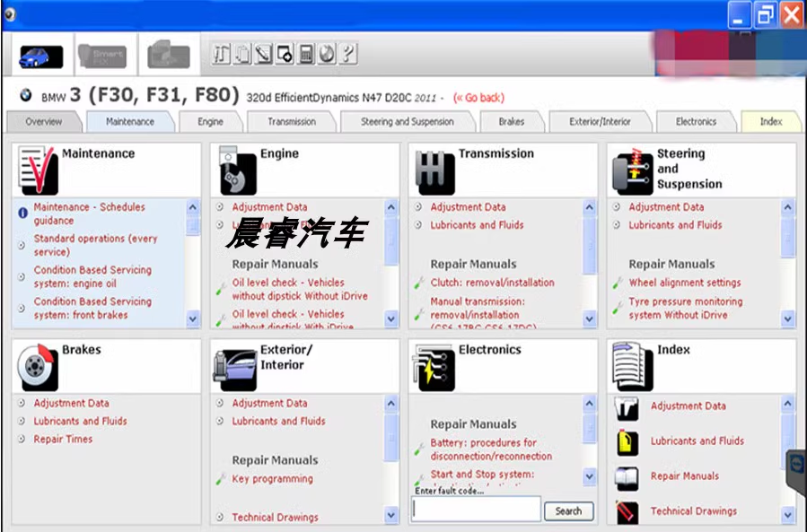Click the blue info icon beside Maintenance Schedules
Screen dimensions: 807x532
(x=22, y=213)
